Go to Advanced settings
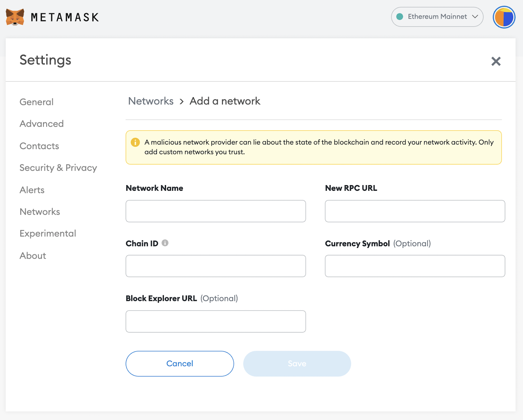Viewport: 523px width, 420px height. 42,124
